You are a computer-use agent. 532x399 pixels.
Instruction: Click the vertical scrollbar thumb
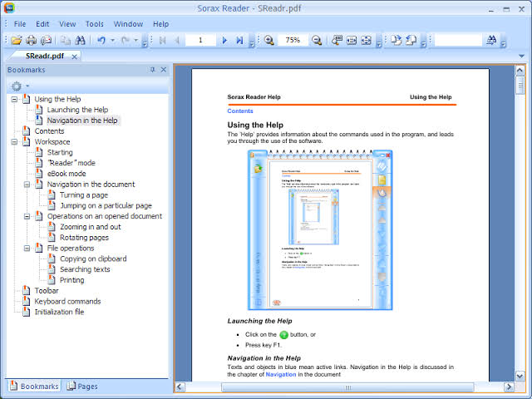click(x=520, y=85)
